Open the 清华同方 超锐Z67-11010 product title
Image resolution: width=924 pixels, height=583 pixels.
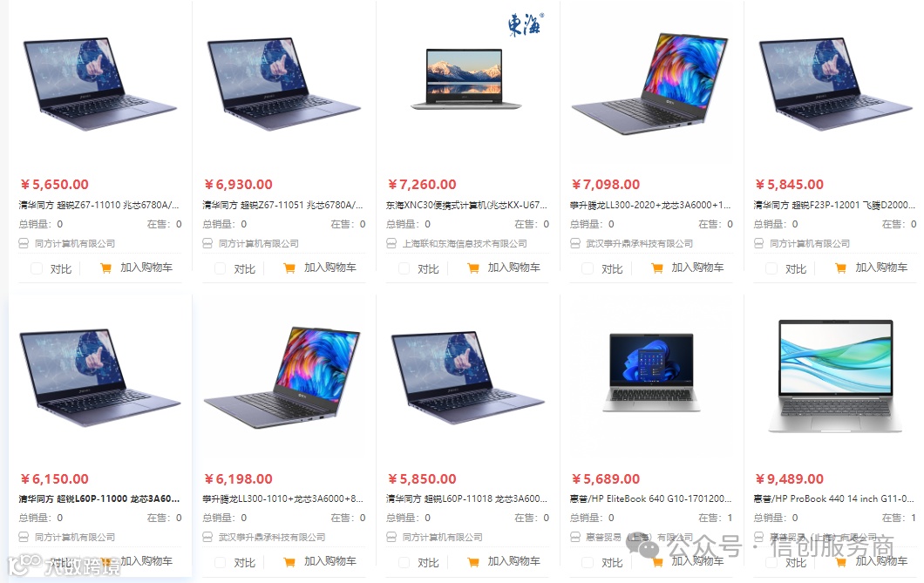(x=99, y=205)
